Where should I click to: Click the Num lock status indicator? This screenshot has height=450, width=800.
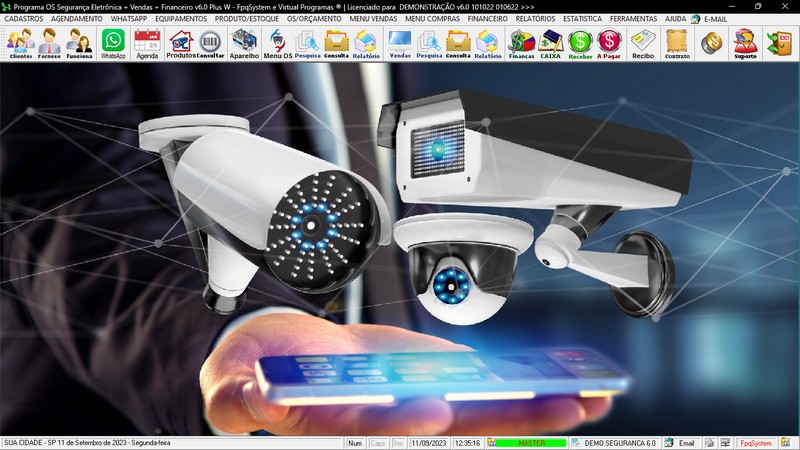(x=355, y=443)
